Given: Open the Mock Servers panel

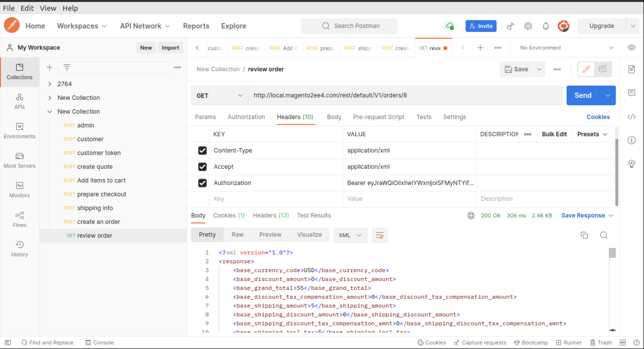Looking at the screenshot, I should (x=19, y=160).
